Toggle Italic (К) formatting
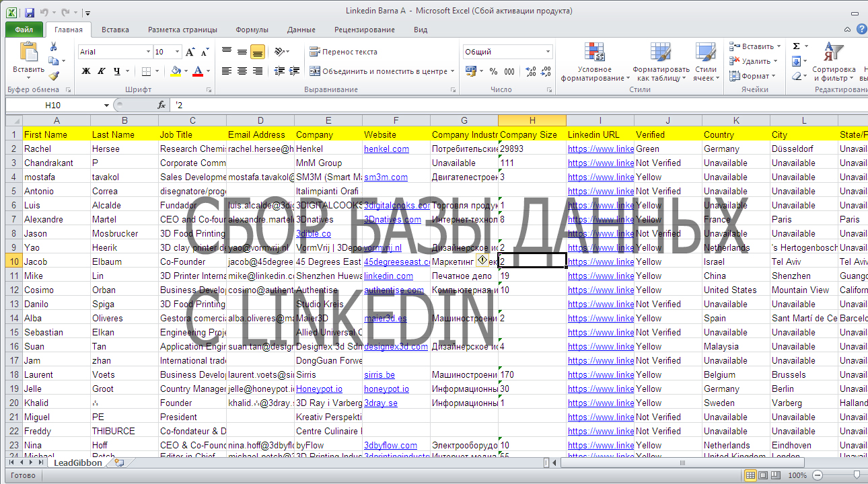The width and height of the screenshot is (868, 484). click(102, 71)
